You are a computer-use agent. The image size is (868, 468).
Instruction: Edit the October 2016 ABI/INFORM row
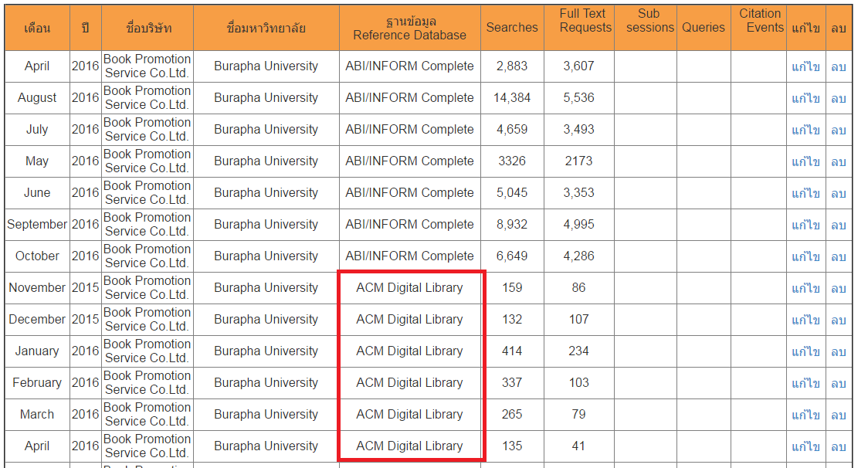(805, 257)
